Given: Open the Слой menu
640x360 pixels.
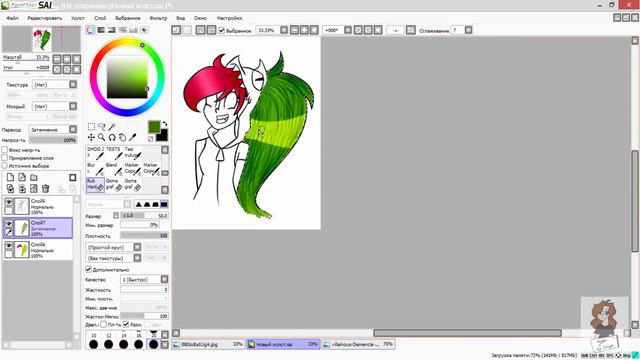Looking at the screenshot, I should click(100, 18).
